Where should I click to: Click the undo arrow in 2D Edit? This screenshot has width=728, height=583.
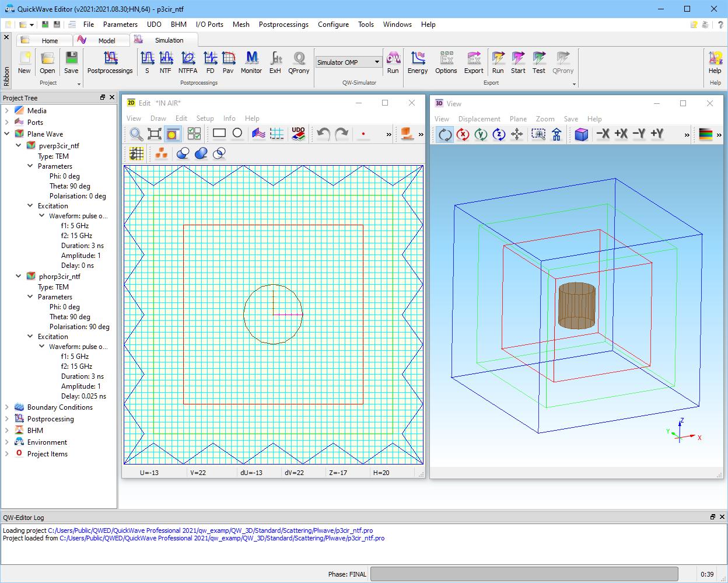[323, 134]
